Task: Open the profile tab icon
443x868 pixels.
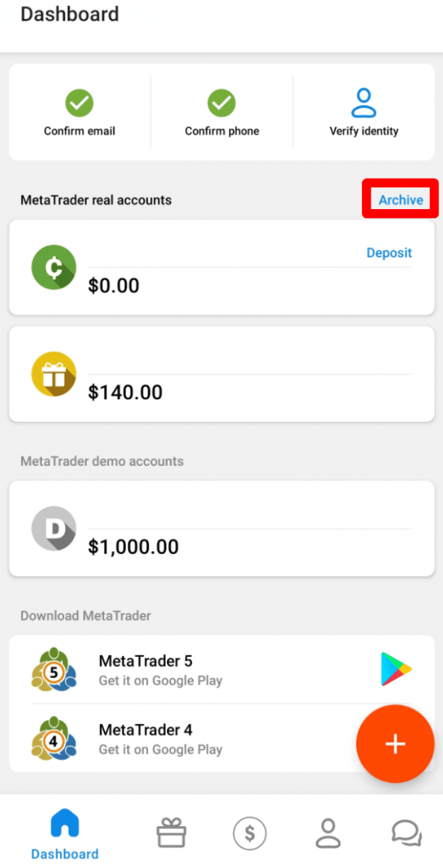Action: pyautogui.click(x=328, y=833)
